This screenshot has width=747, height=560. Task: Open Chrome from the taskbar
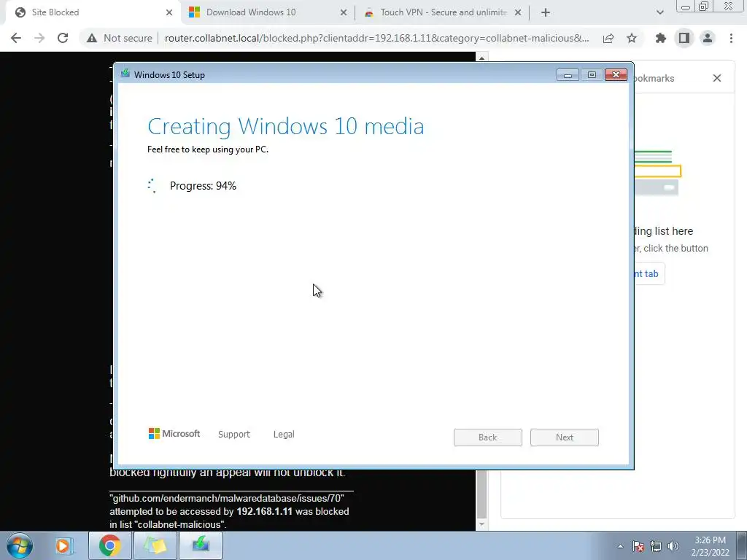(109, 545)
